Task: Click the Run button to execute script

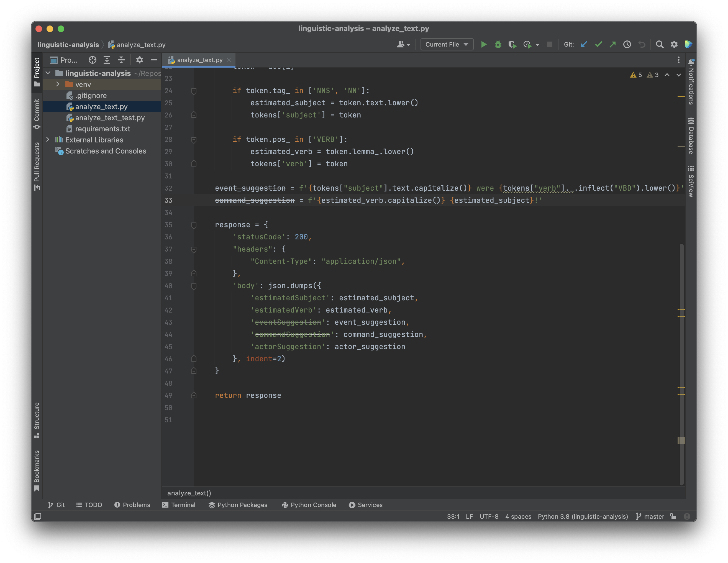Action: pos(483,44)
